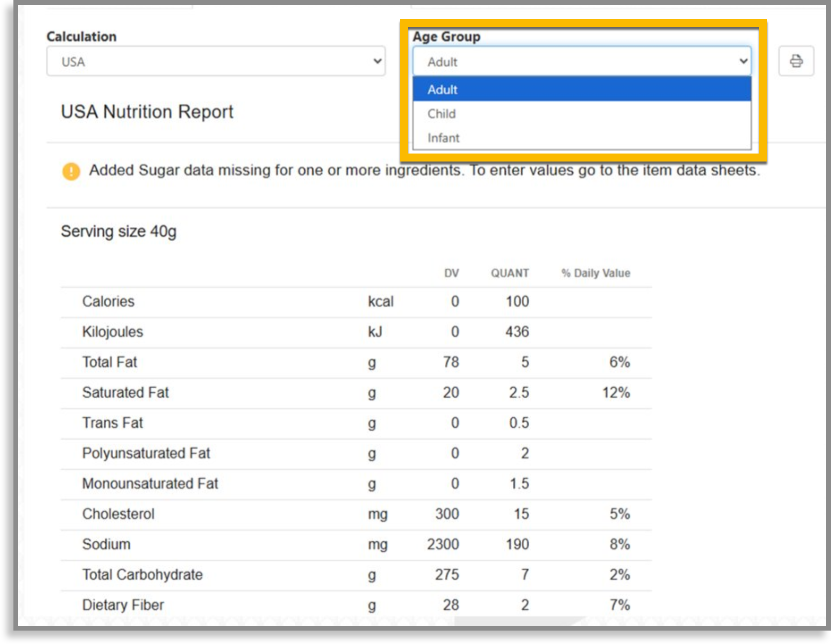Select Adult in Age Group list
Screen dimensions: 831x644
point(582,90)
